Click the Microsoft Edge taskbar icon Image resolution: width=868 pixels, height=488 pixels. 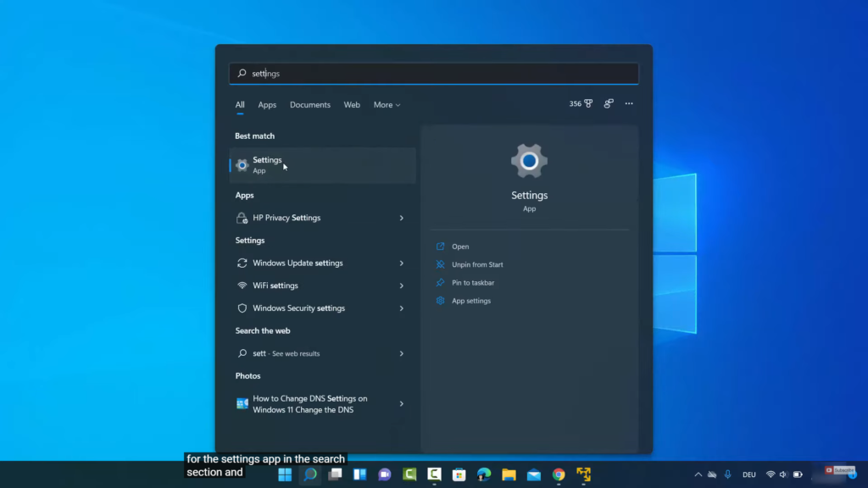484,474
